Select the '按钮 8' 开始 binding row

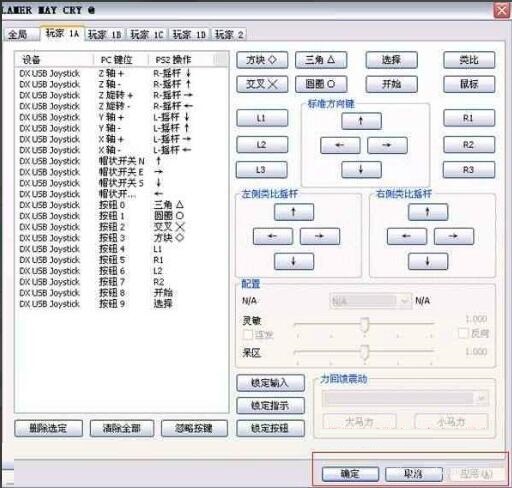[x=122, y=293]
